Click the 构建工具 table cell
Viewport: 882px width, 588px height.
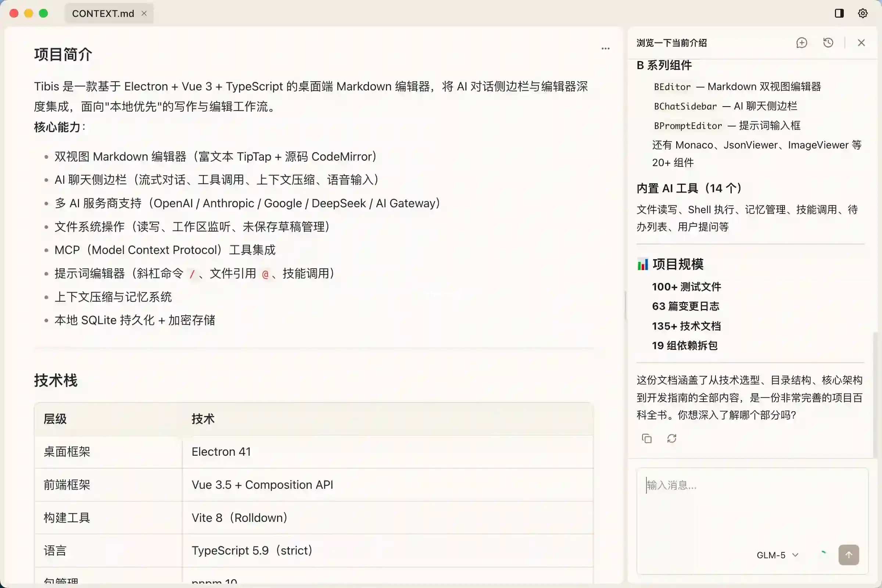point(108,518)
